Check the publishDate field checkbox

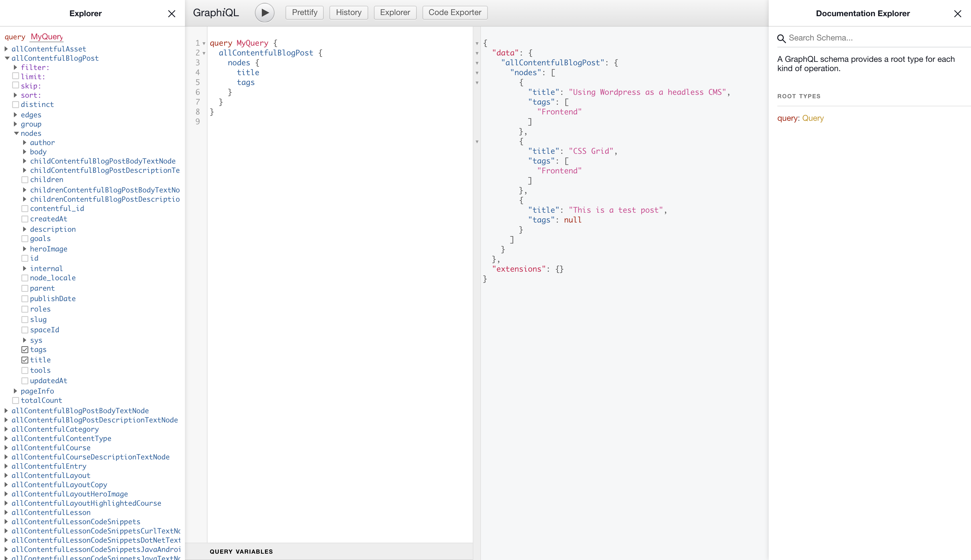click(x=25, y=298)
